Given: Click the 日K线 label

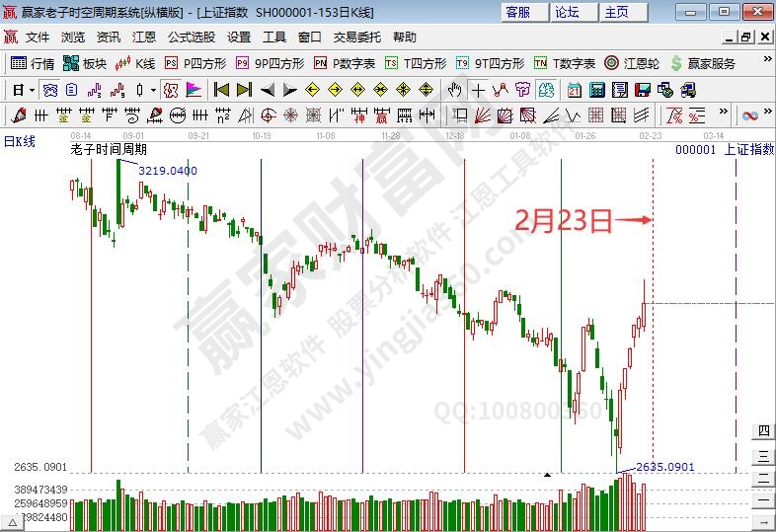Looking at the screenshot, I should pos(20,141).
